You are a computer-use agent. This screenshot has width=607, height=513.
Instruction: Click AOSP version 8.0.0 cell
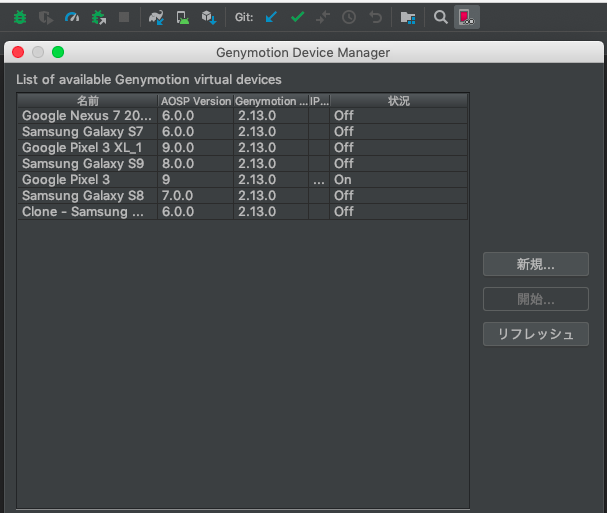[x=195, y=163]
